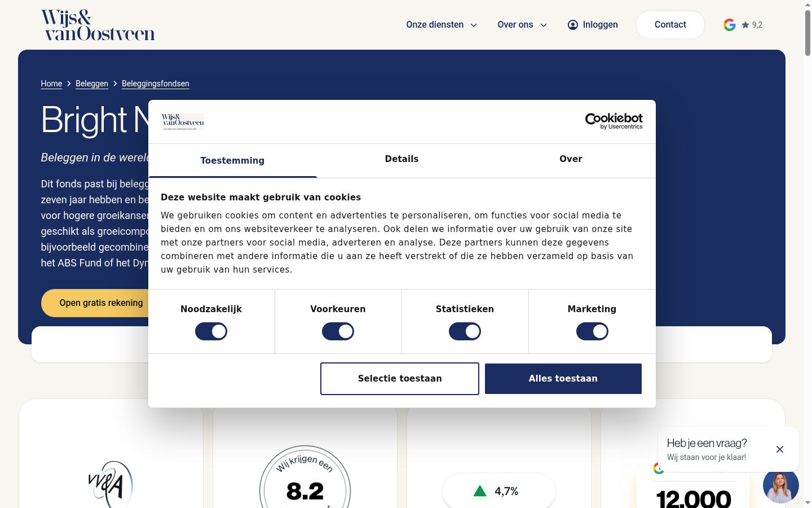
Task: Close the 'Heb je een vraag?' chat popup
Action: coord(780,449)
